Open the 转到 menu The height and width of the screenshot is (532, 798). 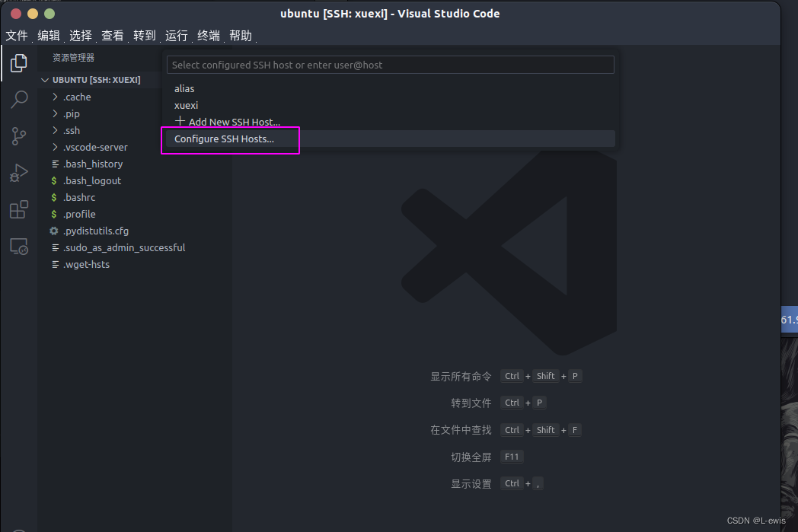(x=145, y=36)
